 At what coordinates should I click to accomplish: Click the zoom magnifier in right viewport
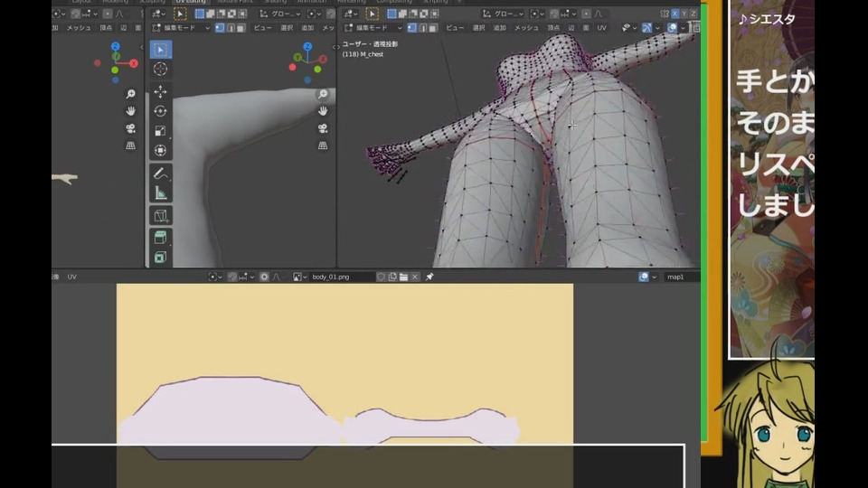[323, 95]
